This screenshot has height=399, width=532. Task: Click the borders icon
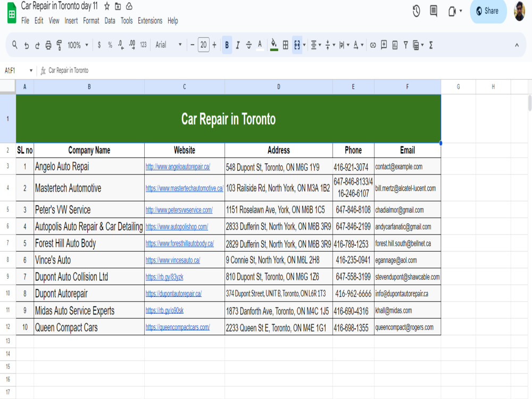(286, 45)
